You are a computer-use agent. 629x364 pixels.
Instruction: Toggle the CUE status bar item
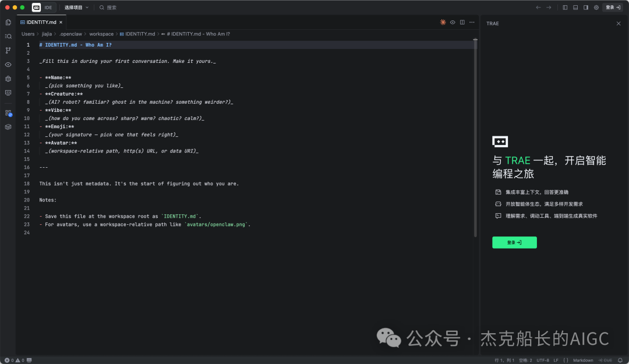(605, 361)
